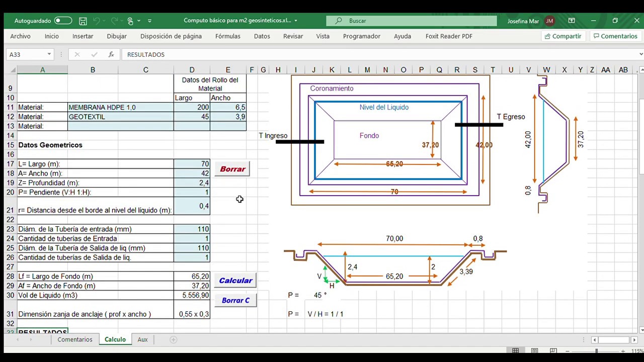Click the red Borrar button

point(232,169)
